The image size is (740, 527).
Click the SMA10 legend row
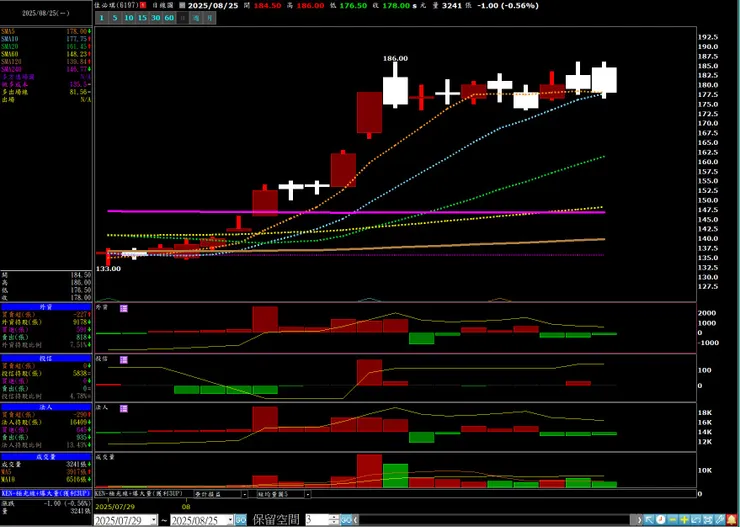click(46, 39)
